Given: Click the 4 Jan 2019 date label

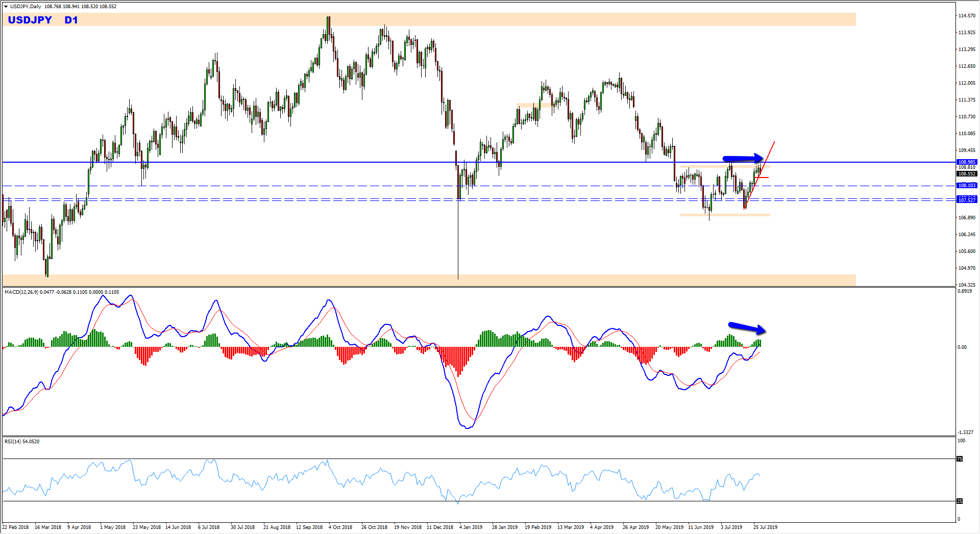Looking at the screenshot, I should 471,527.
